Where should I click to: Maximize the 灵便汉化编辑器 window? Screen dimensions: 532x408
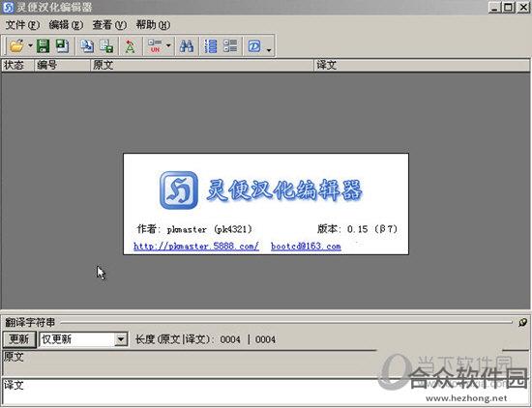pos(508,7)
